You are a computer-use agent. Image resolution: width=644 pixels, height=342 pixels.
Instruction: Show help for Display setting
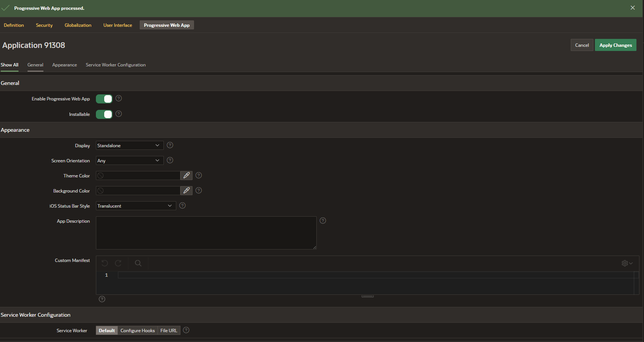(x=170, y=145)
